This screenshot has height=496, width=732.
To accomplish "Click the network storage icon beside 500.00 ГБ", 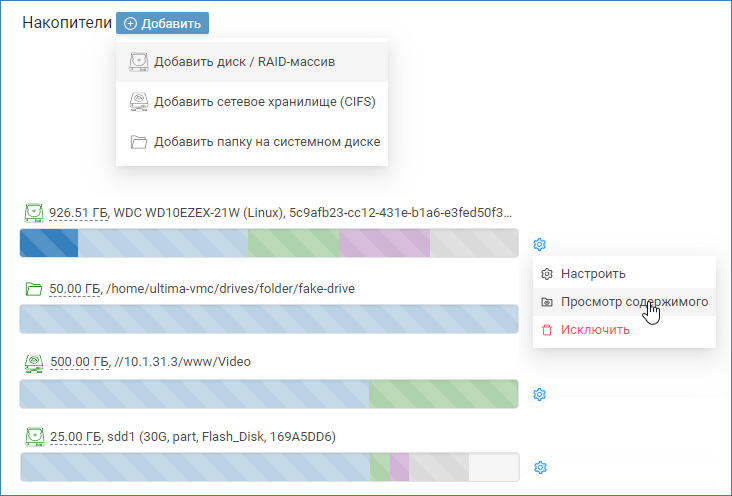I will [34, 361].
